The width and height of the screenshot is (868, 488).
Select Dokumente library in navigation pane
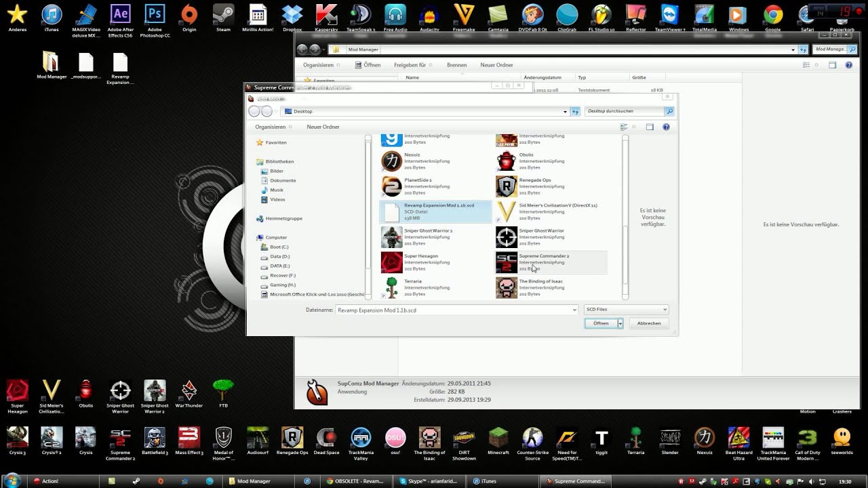[278, 180]
